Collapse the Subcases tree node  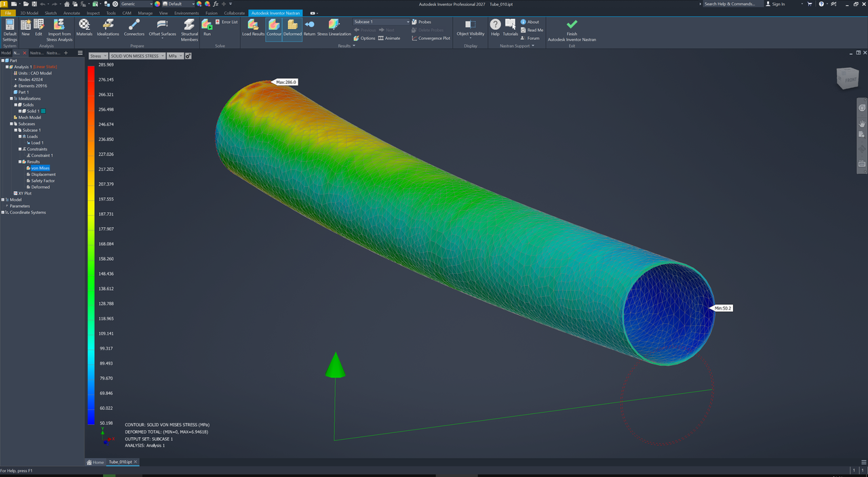click(12, 124)
